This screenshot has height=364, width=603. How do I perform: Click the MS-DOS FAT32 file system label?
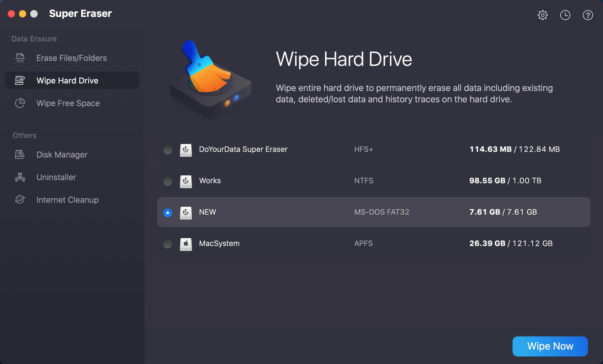[x=382, y=212]
